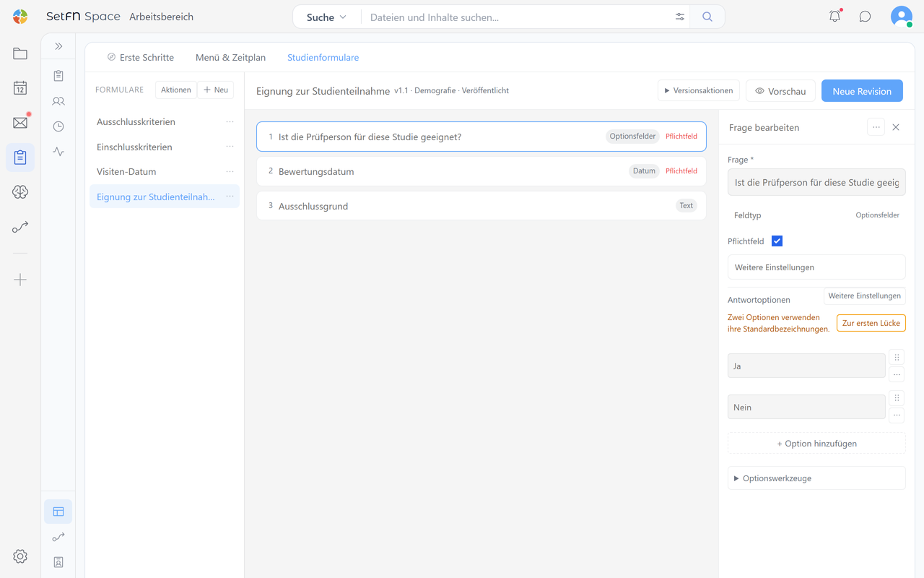Click the Neu form button

216,90
